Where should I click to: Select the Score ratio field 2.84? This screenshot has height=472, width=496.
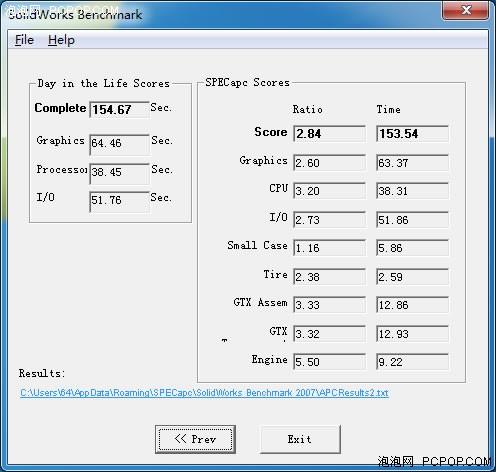point(329,134)
